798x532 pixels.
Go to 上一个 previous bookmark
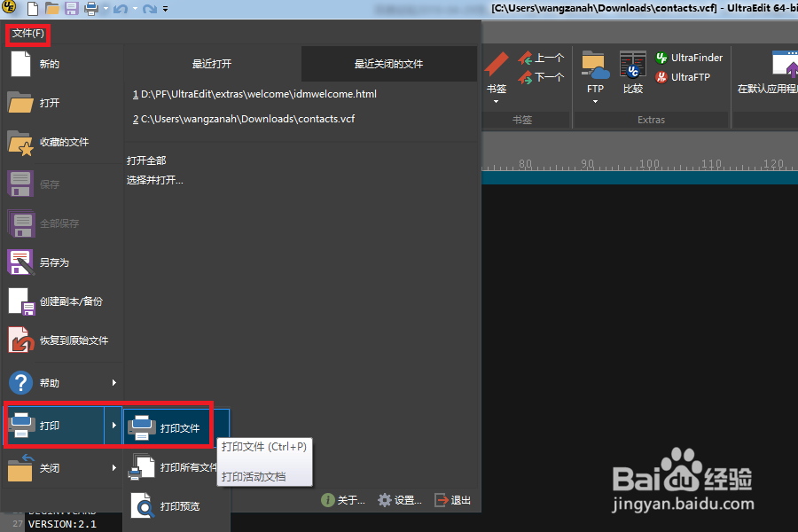pyautogui.click(x=542, y=58)
